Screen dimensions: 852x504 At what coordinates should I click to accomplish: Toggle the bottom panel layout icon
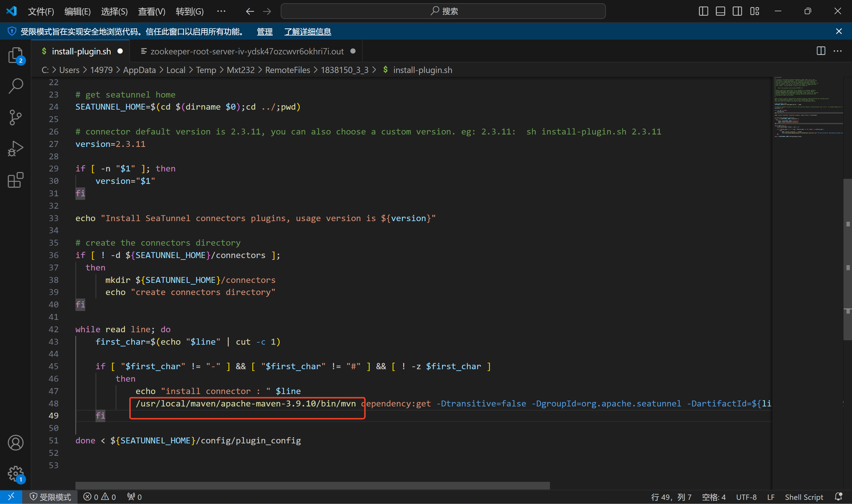[x=720, y=11]
